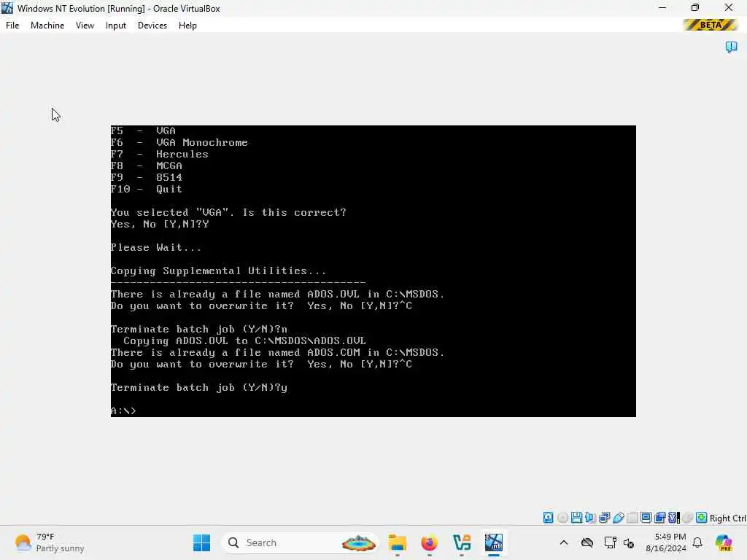
Task: Open the notifications bell icon
Action: coord(697,542)
